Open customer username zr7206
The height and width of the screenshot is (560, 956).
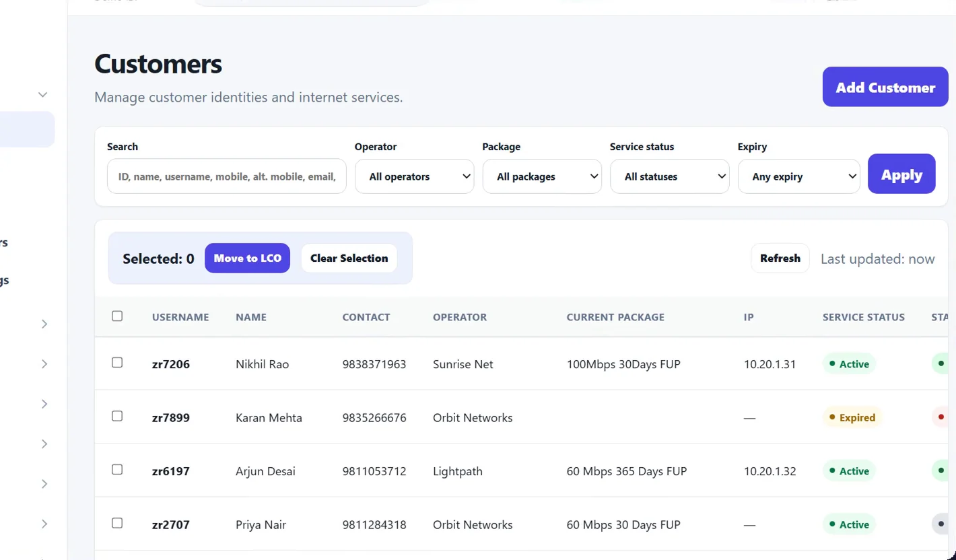171,364
